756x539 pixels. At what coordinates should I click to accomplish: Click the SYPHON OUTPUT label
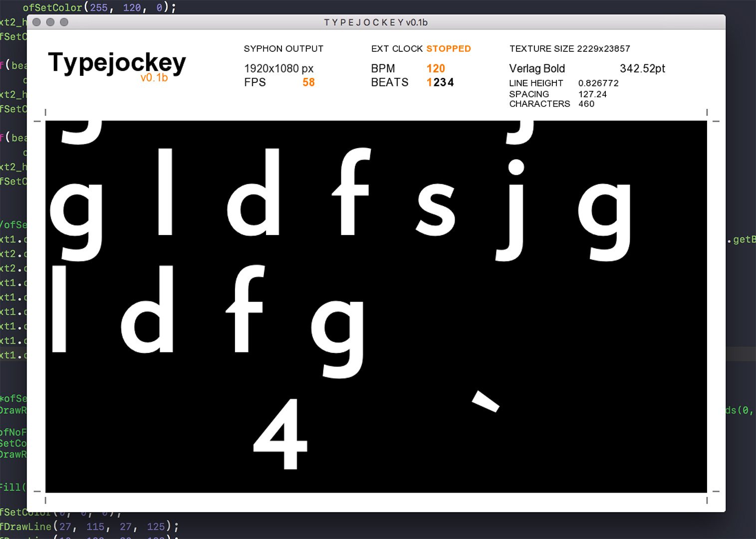[283, 48]
